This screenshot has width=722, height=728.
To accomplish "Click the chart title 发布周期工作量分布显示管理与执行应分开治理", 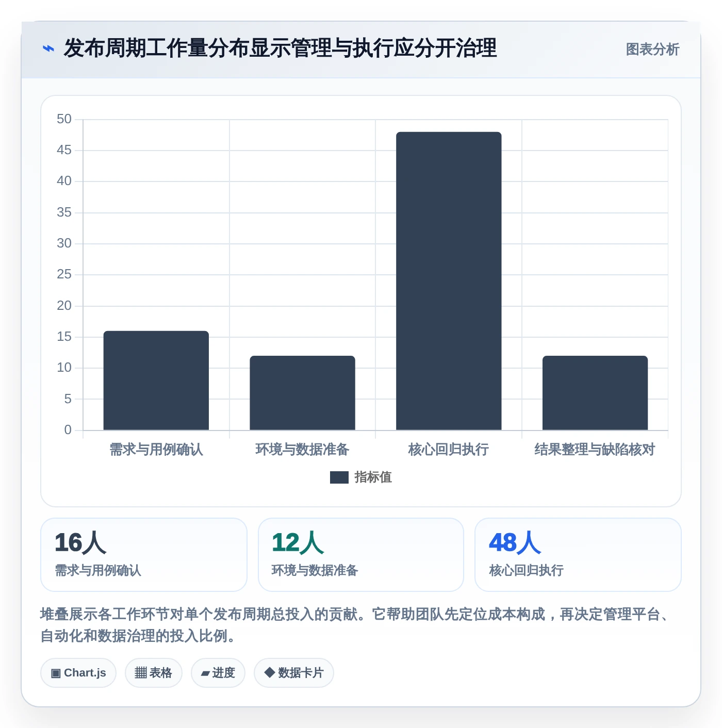I will tap(280, 48).
